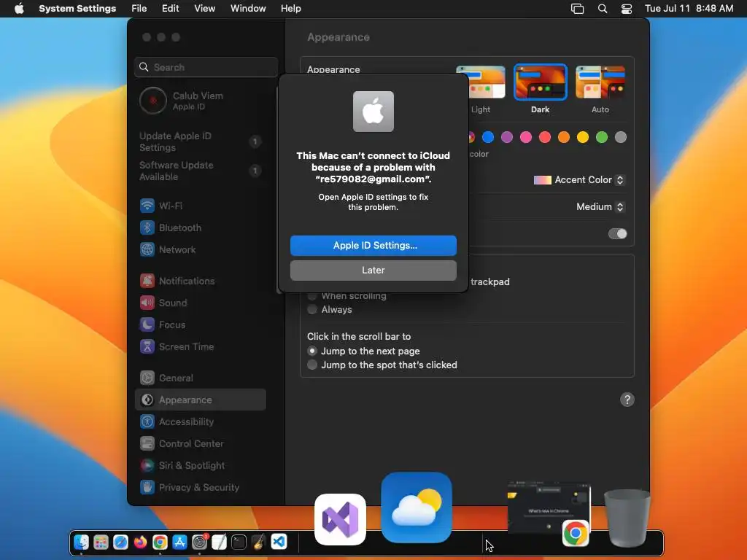Open Control Center from the menu bar
747x560 pixels.
627,9
